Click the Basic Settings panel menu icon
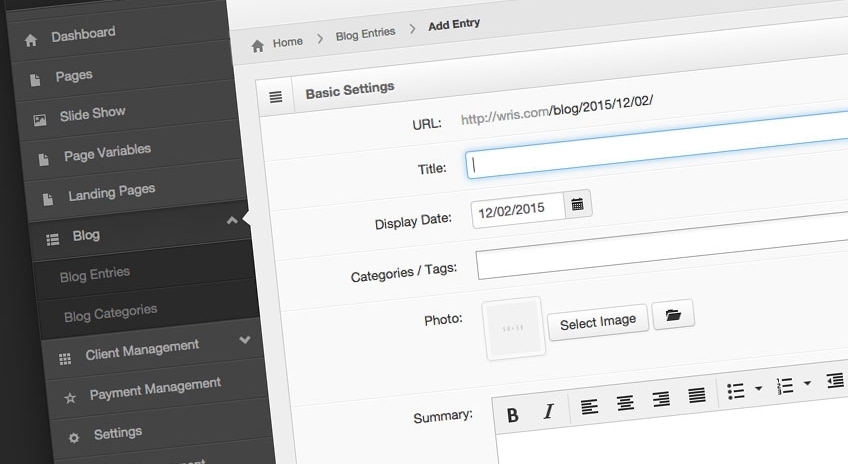 pos(276,96)
